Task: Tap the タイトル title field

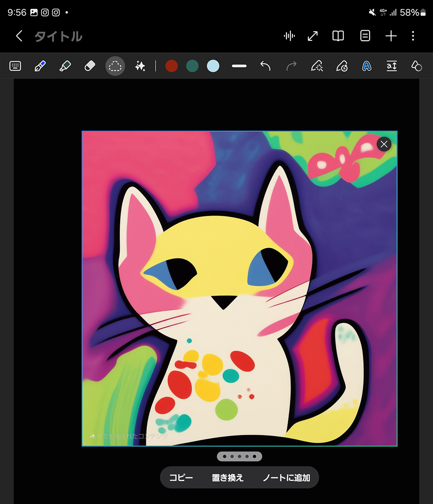Action: (58, 37)
